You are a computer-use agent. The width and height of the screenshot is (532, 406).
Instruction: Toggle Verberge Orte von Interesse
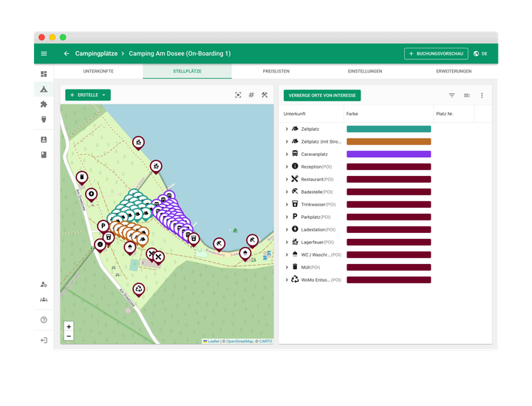click(x=322, y=95)
